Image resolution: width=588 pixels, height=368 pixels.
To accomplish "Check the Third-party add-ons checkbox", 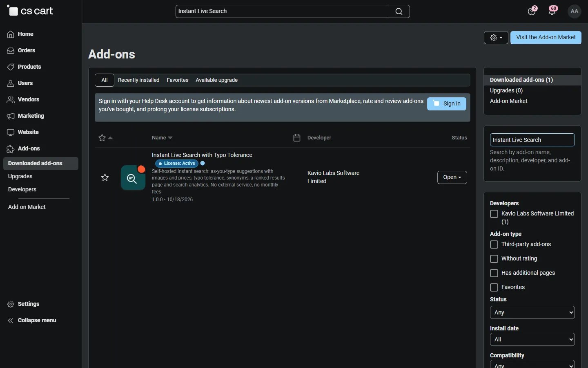I will pyautogui.click(x=494, y=245).
